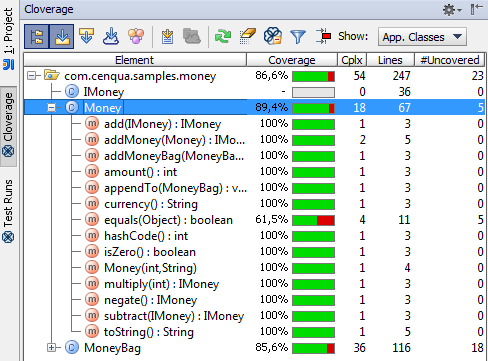
Task: Collapse the com.cenqua.samples.money package
Action: coord(32,76)
